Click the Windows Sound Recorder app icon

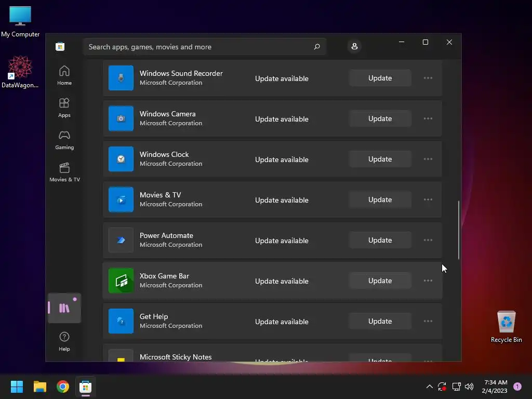coord(121,78)
